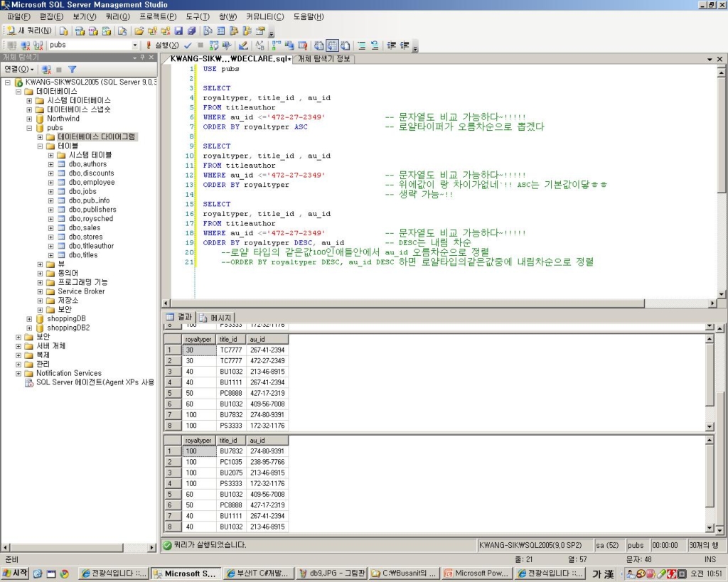Open the Summary page icon
The width and height of the screenshot is (728, 582).
coord(221,31)
